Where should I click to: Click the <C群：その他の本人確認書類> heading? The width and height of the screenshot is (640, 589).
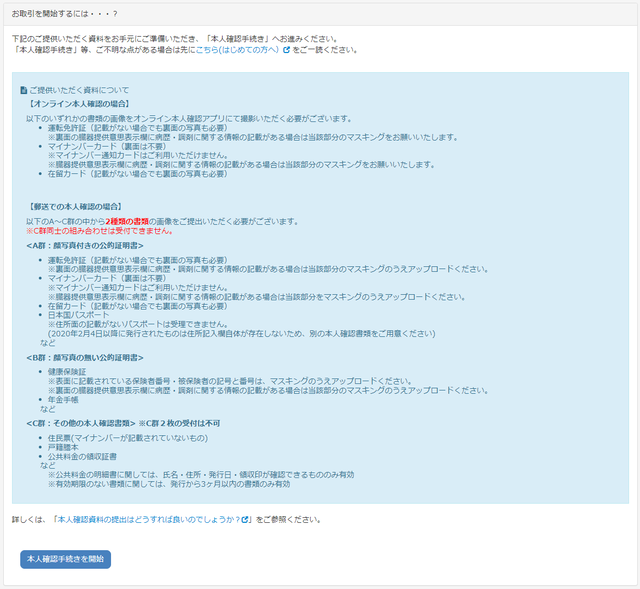tap(81, 424)
